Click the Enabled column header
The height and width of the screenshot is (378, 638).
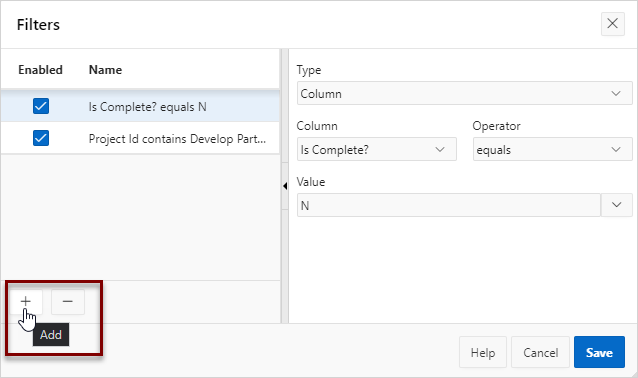pos(40,70)
